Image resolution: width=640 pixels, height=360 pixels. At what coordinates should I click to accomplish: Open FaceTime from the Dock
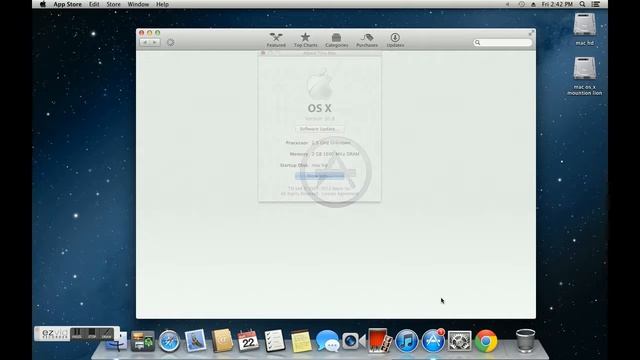coord(353,341)
